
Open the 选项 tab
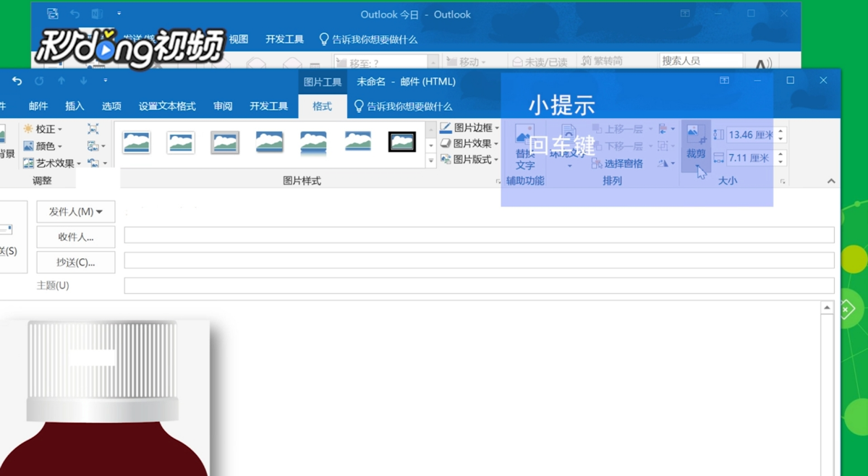pos(111,106)
